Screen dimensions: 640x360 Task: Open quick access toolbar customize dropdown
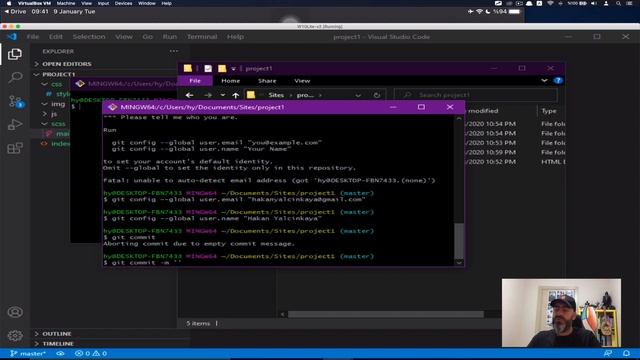click(233, 69)
